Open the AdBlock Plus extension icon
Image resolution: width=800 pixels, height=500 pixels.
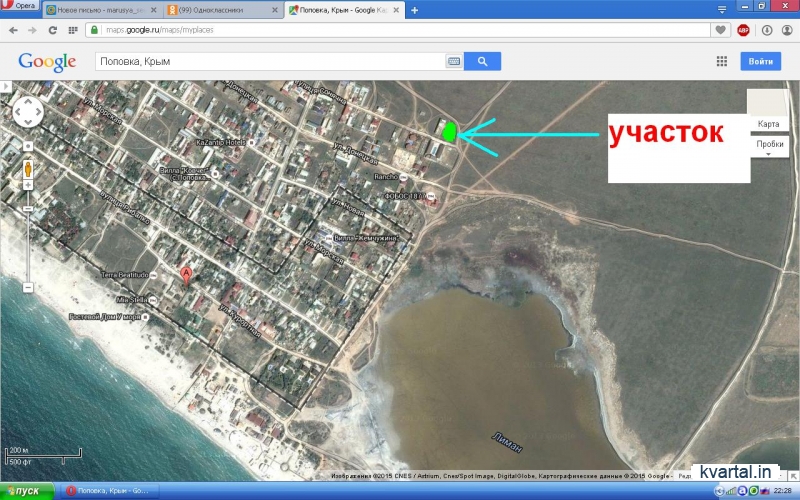tap(743, 30)
